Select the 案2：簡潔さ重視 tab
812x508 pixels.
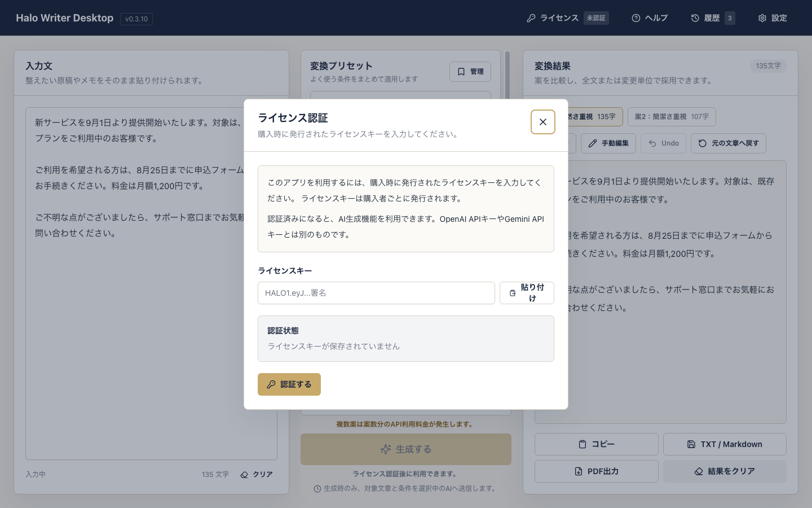pos(672,117)
